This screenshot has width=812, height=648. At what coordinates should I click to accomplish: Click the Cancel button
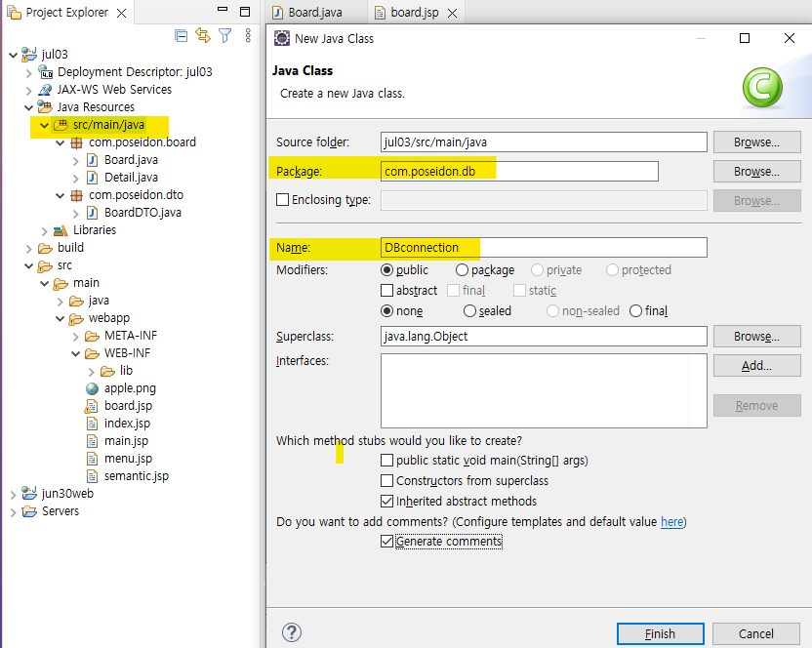(x=756, y=633)
